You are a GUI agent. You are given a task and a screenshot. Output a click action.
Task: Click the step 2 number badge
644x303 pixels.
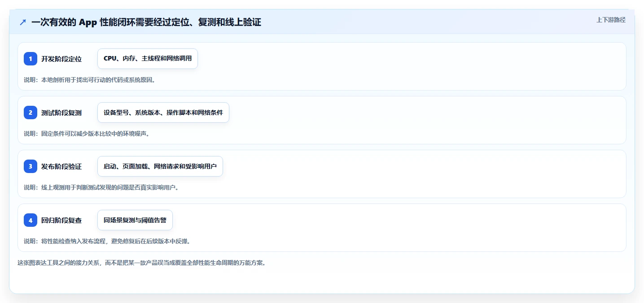click(x=31, y=113)
